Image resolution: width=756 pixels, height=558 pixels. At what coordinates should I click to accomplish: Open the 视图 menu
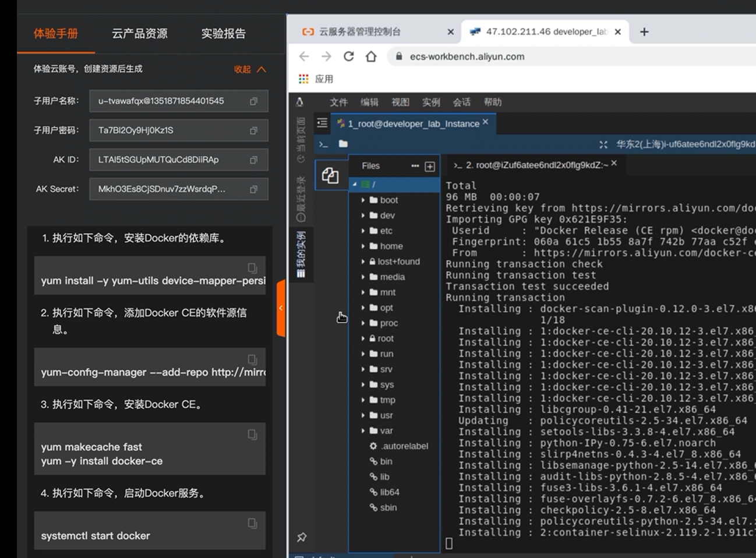(x=400, y=103)
